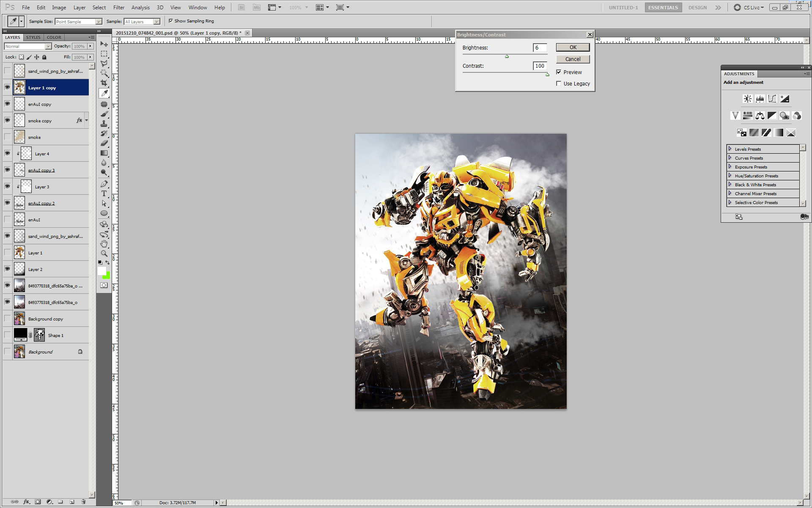
Task: Show the Layer 1 layer
Action: (7, 253)
